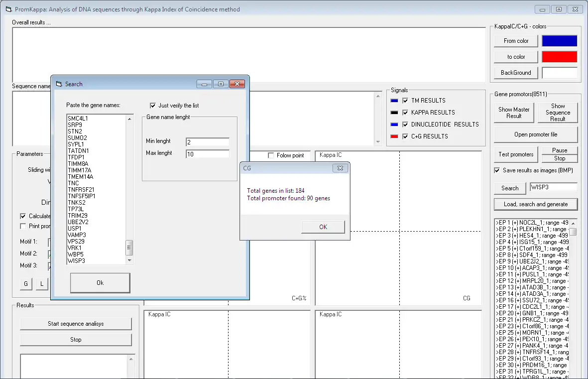Screen dimensions: 588x379
Task: Click the From color button
Action: pyautogui.click(x=516, y=41)
